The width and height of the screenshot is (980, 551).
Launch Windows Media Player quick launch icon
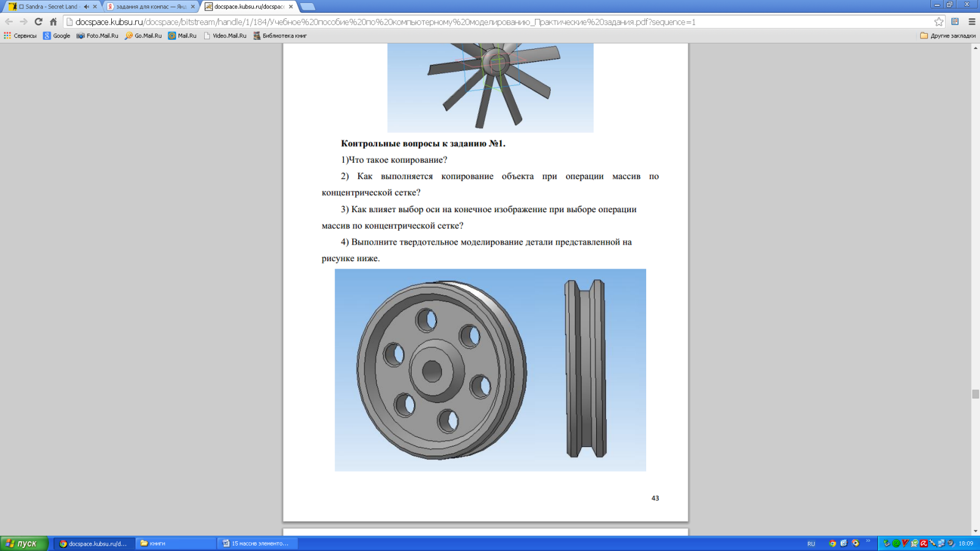[855, 543]
